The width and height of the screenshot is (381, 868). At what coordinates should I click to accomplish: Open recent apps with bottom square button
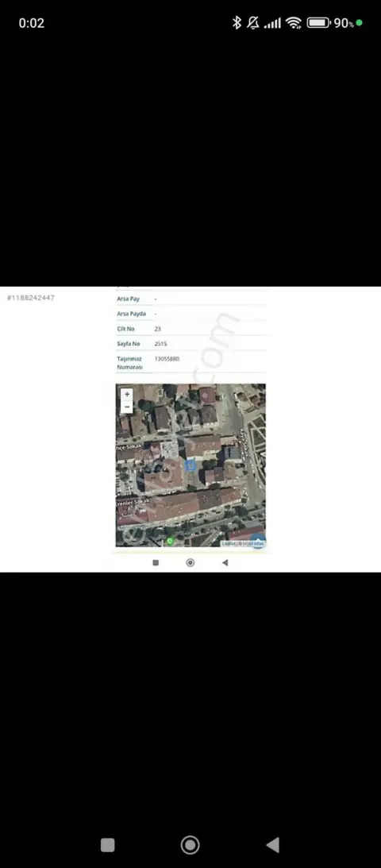(108, 845)
